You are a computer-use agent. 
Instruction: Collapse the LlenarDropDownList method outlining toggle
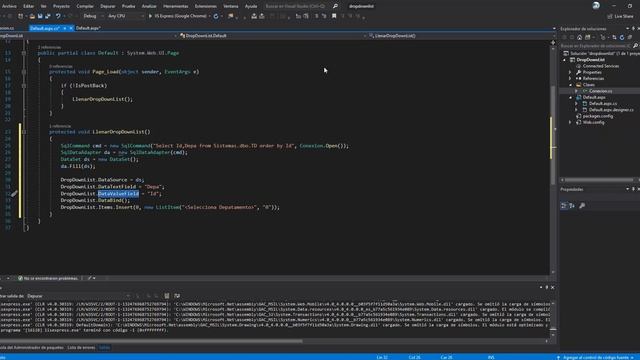[x=24, y=132]
